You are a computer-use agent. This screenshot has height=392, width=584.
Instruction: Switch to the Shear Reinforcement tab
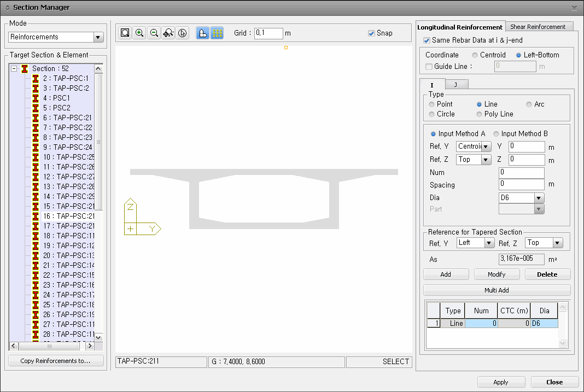(x=538, y=27)
